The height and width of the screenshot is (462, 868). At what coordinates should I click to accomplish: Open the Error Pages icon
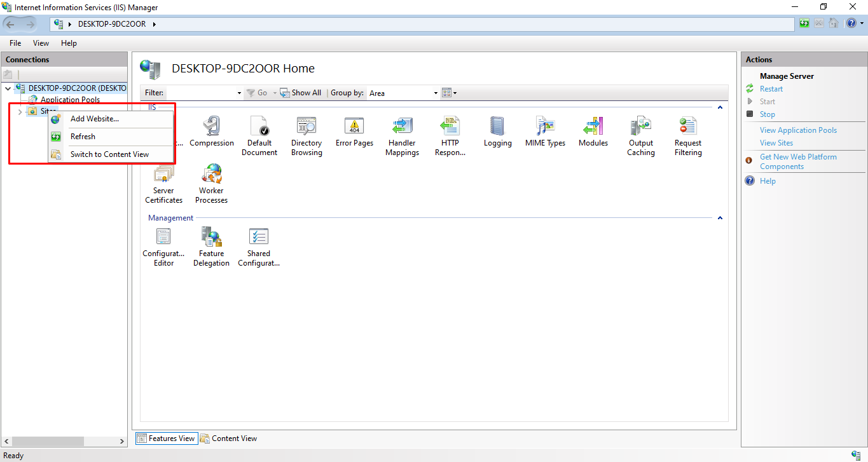pos(354,127)
